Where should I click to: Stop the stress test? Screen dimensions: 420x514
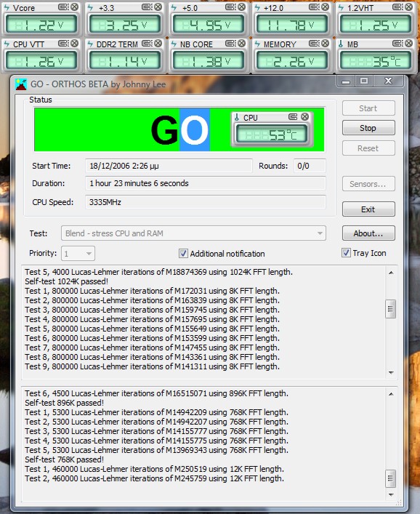tap(368, 128)
